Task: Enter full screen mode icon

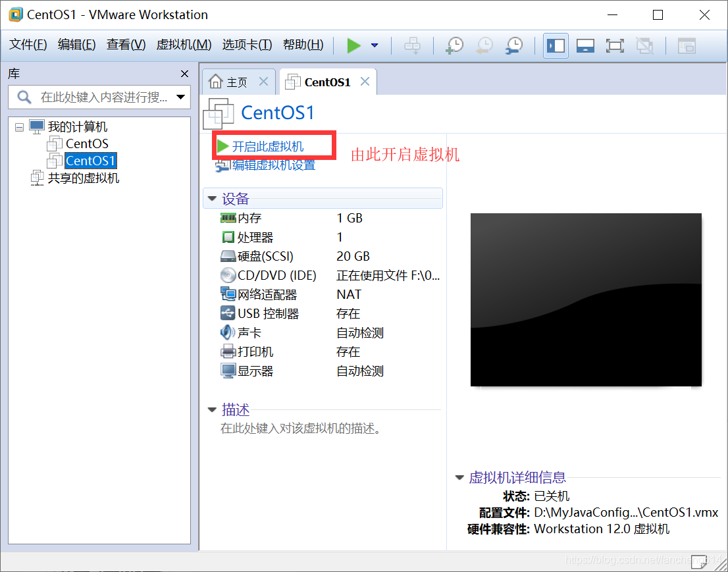Action: click(x=615, y=45)
